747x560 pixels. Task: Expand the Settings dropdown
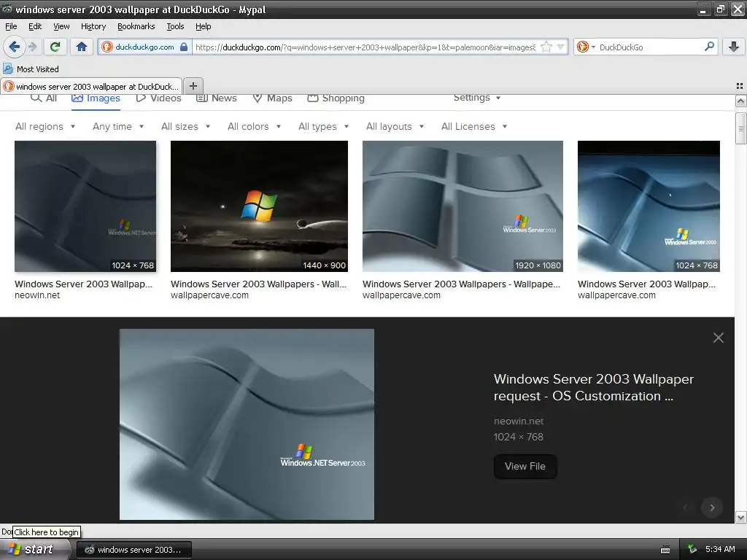point(477,98)
